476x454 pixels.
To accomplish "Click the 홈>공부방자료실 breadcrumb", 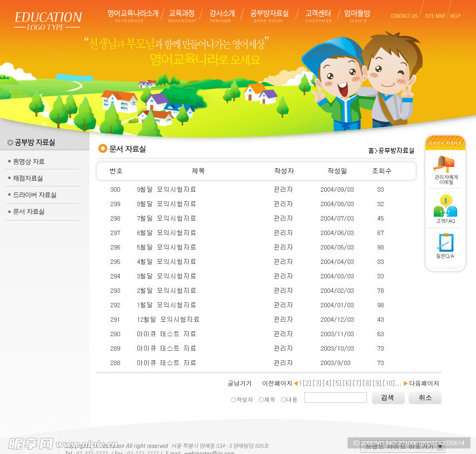I will (x=391, y=151).
